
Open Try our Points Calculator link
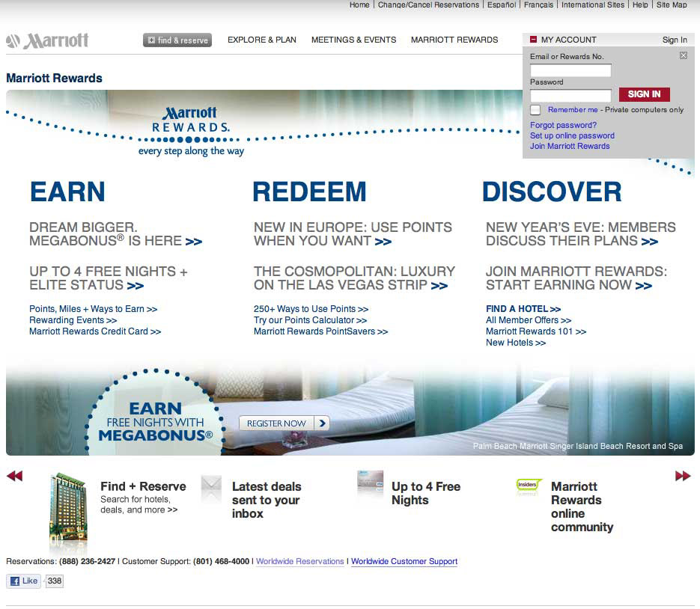pos(310,320)
